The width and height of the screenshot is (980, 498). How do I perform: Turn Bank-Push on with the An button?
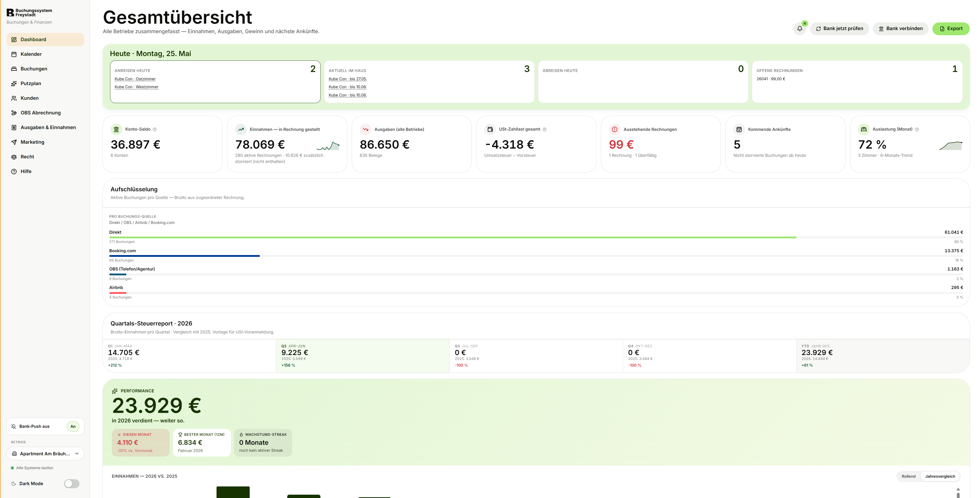pyautogui.click(x=73, y=427)
